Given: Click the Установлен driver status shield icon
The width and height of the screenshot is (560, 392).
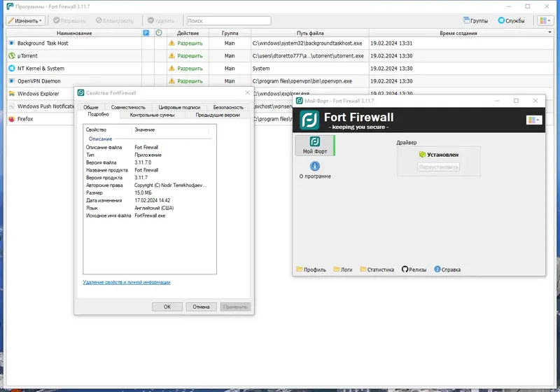Looking at the screenshot, I should coord(422,155).
